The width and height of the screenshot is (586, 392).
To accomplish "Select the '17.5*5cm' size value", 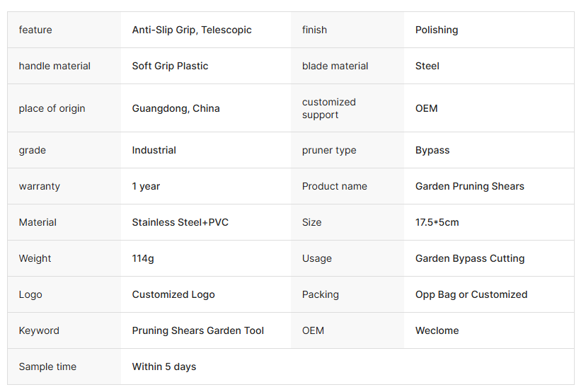I will point(437,222).
